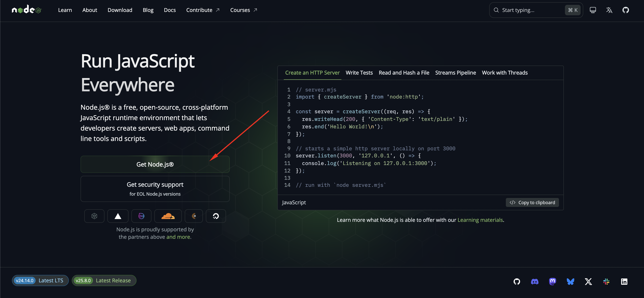Click the Vercel triangle partner logo

(x=118, y=216)
